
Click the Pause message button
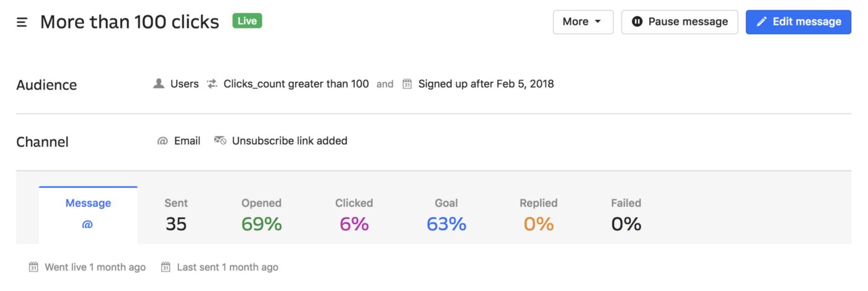[x=680, y=22]
